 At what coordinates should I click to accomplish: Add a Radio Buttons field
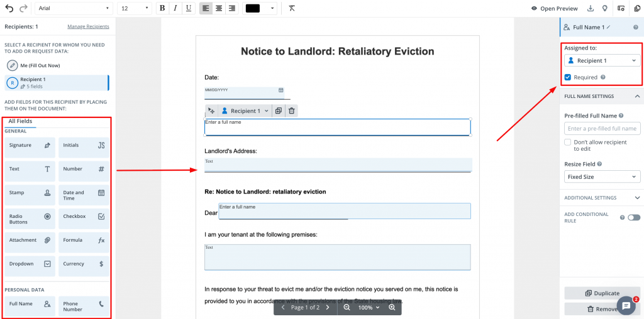point(30,219)
